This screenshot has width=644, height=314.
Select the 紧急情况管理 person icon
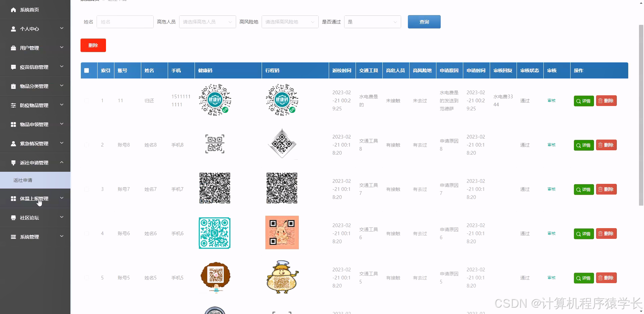(13, 144)
